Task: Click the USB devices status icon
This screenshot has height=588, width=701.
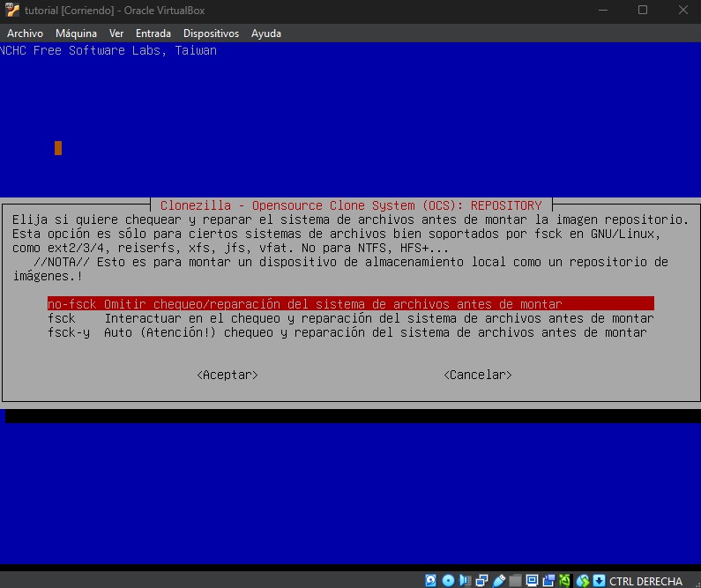Action: (x=498, y=580)
